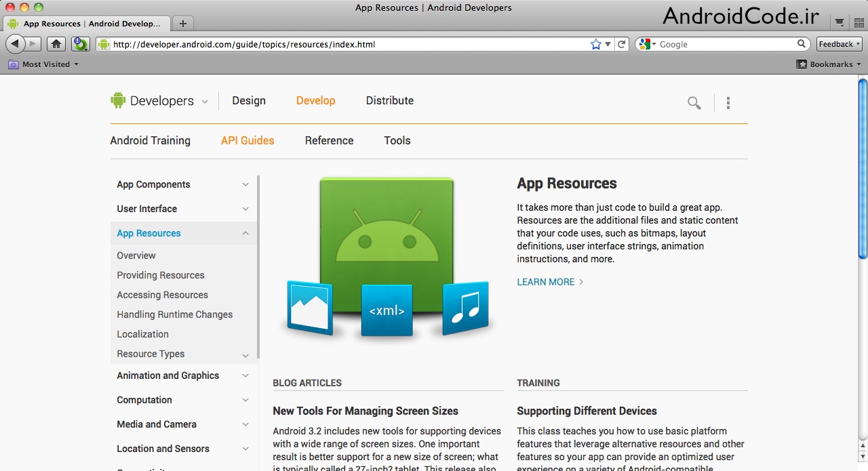The width and height of the screenshot is (868, 471).
Task: Expand the Media and Camera section
Action: [x=245, y=424]
